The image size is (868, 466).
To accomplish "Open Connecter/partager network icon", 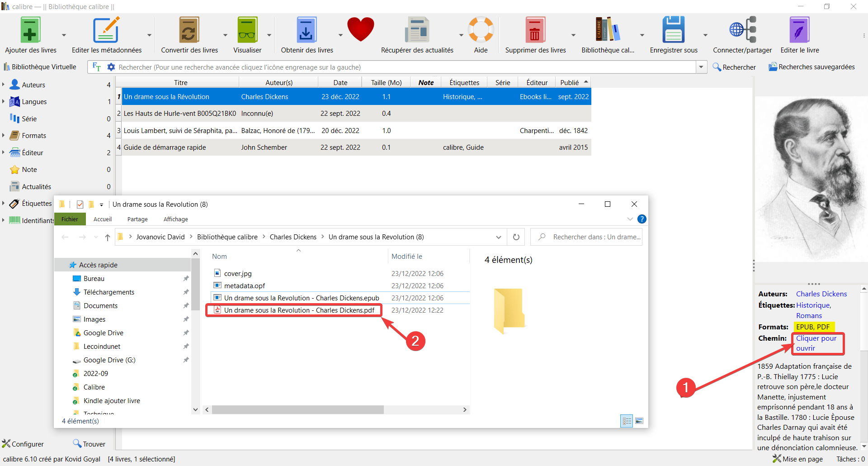I will tap(742, 30).
